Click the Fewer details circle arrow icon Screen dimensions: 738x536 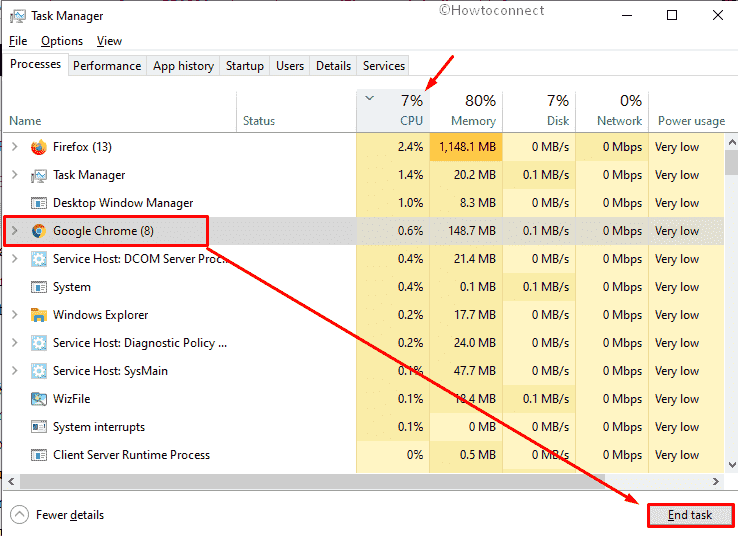pyautogui.click(x=19, y=515)
